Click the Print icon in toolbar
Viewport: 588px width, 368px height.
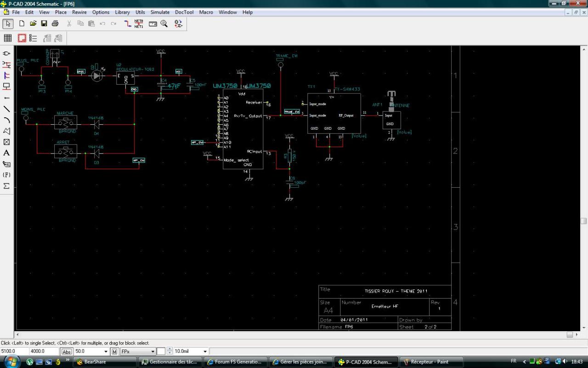click(55, 23)
